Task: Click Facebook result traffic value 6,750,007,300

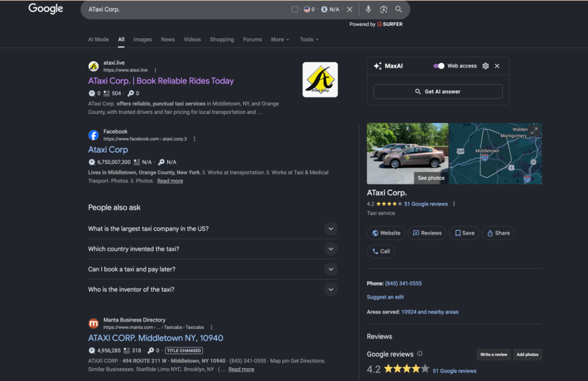Action: (x=114, y=162)
